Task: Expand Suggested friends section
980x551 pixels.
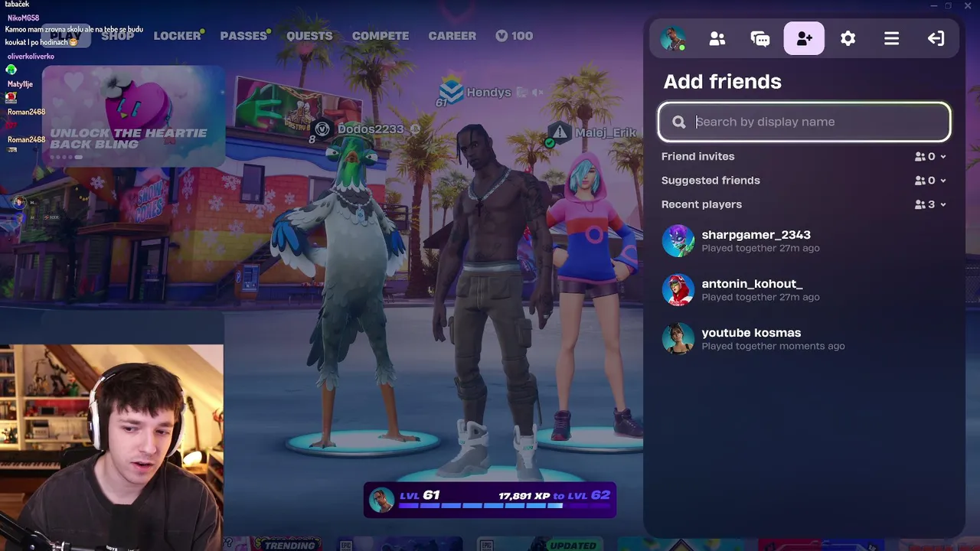Action: pyautogui.click(x=942, y=181)
